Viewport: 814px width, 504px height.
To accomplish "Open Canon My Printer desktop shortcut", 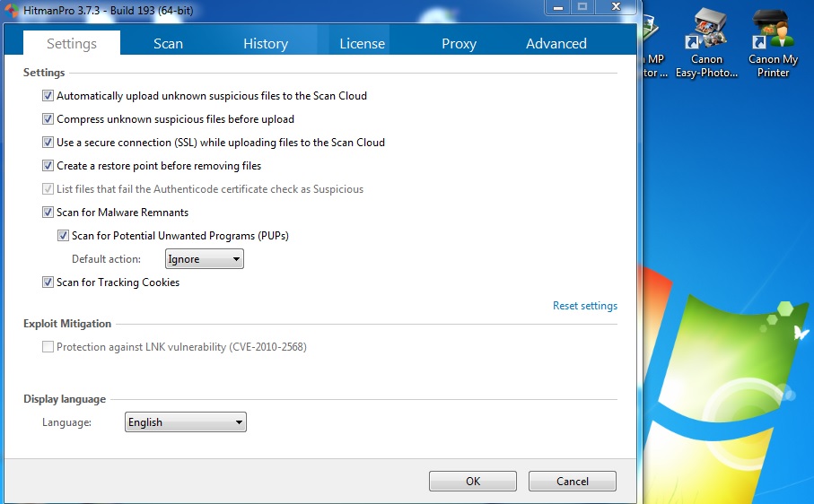I will [x=773, y=44].
